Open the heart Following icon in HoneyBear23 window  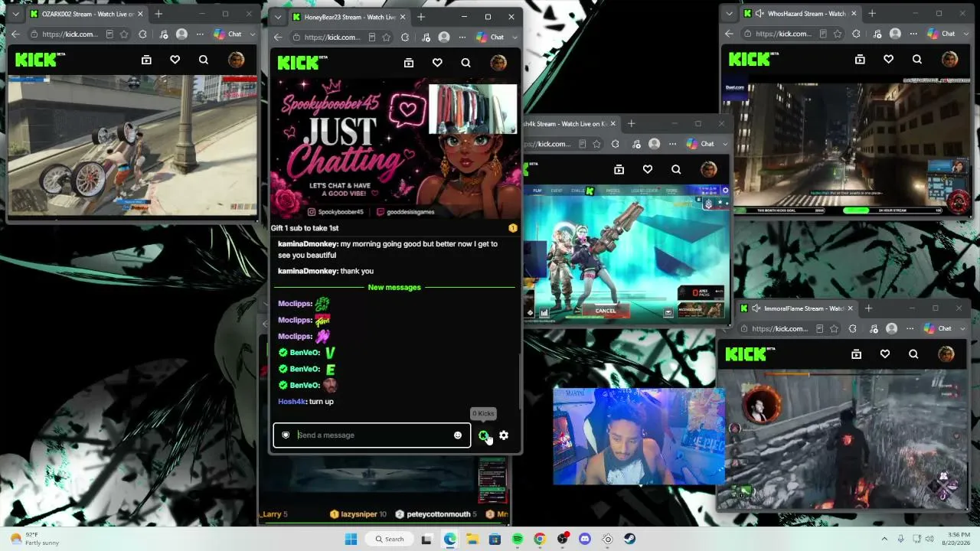point(437,63)
